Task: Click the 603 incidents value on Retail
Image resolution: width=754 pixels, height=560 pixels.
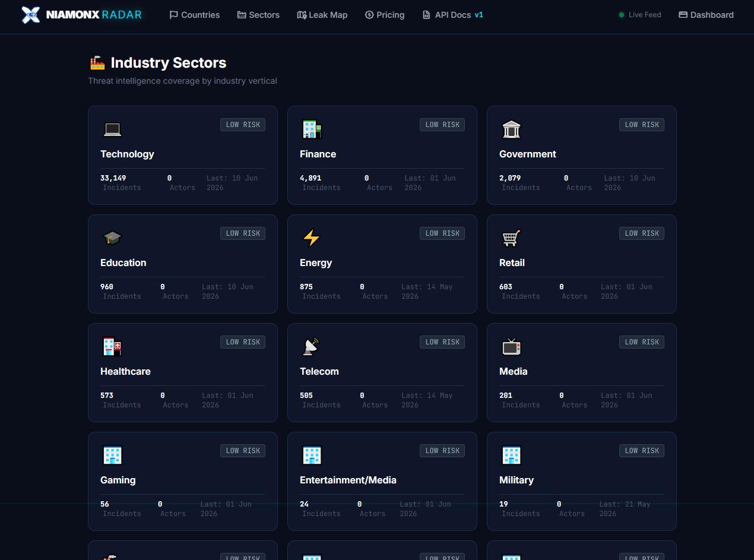Action: pos(506,287)
